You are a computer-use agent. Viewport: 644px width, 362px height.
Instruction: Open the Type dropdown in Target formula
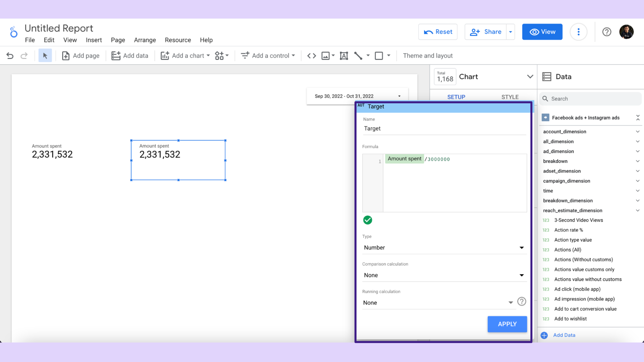tap(444, 247)
